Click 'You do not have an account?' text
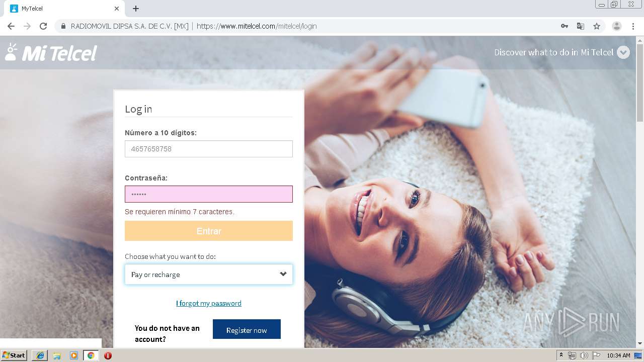Screen dimensions: 644x362 pyautogui.click(x=167, y=333)
